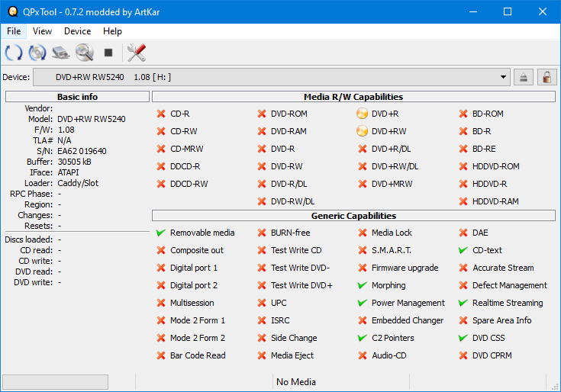The height and width of the screenshot is (392, 561).
Task: Click the S.M.A.R.T. capability label
Action: 392,250
